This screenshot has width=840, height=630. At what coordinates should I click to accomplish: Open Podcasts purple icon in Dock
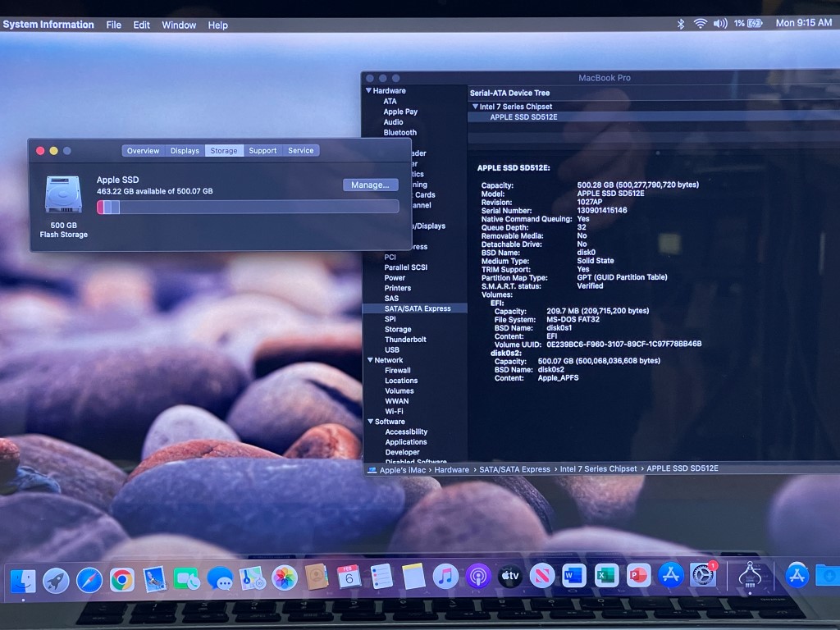pyautogui.click(x=478, y=577)
